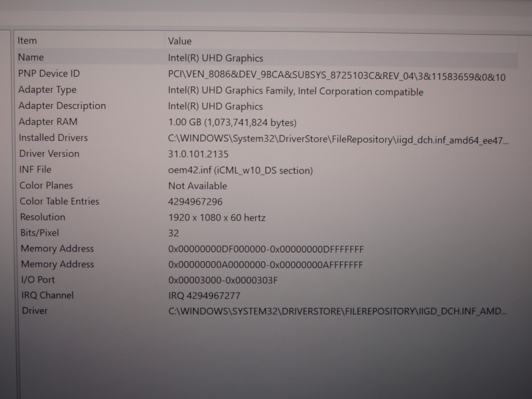The height and width of the screenshot is (399, 532).
Task: Select the IRQ Channel label
Action: click(48, 295)
